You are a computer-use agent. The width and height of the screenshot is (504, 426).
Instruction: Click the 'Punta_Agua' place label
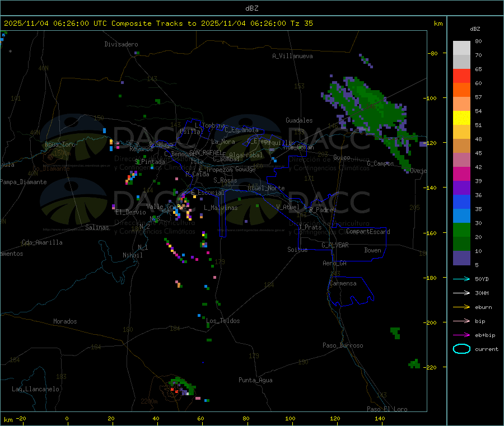pos(255,380)
